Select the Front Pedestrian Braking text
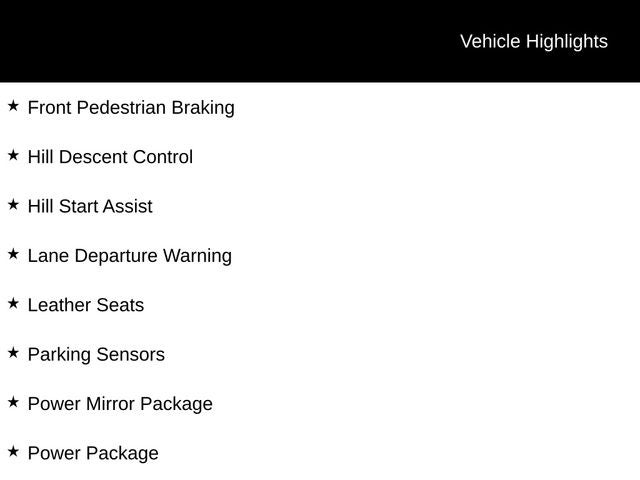Screen dimensions: 640x480 (x=131, y=108)
